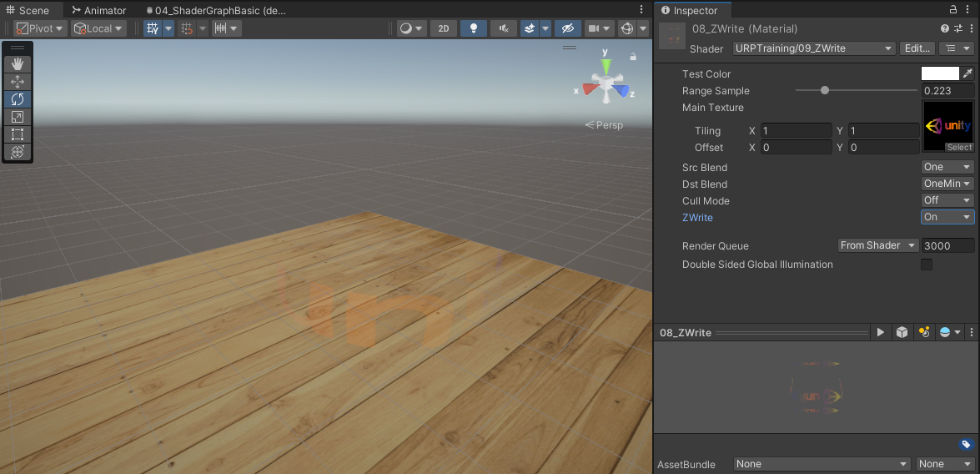This screenshot has height=474, width=980.
Task: Switch to the Animator tab
Action: [99, 10]
